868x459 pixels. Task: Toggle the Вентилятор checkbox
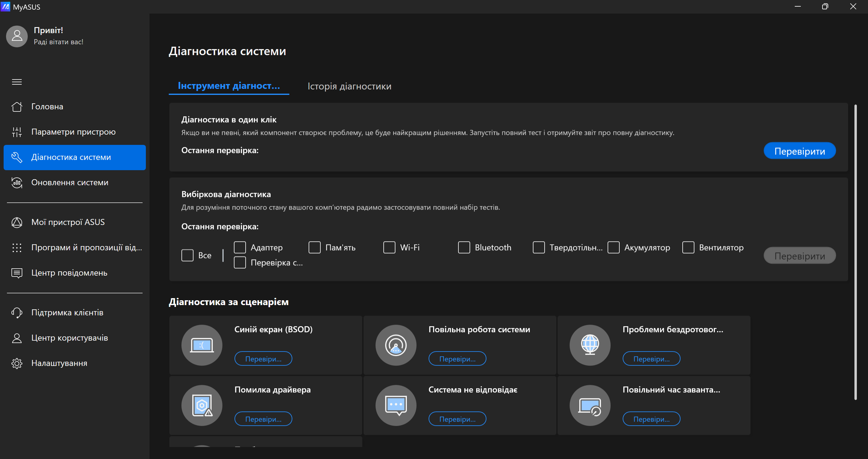[x=688, y=248]
